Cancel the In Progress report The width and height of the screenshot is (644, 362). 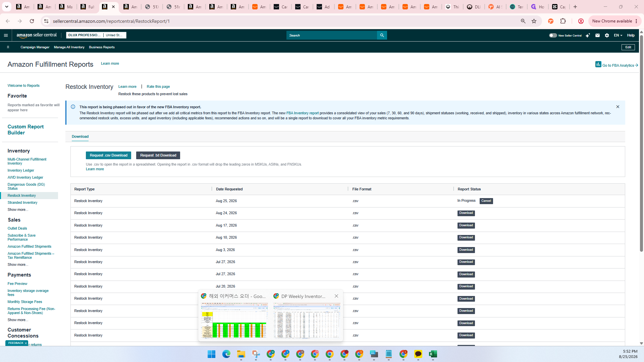[486, 201]
